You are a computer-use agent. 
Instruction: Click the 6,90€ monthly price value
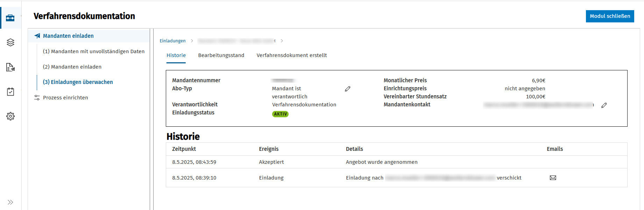point(538,80)
